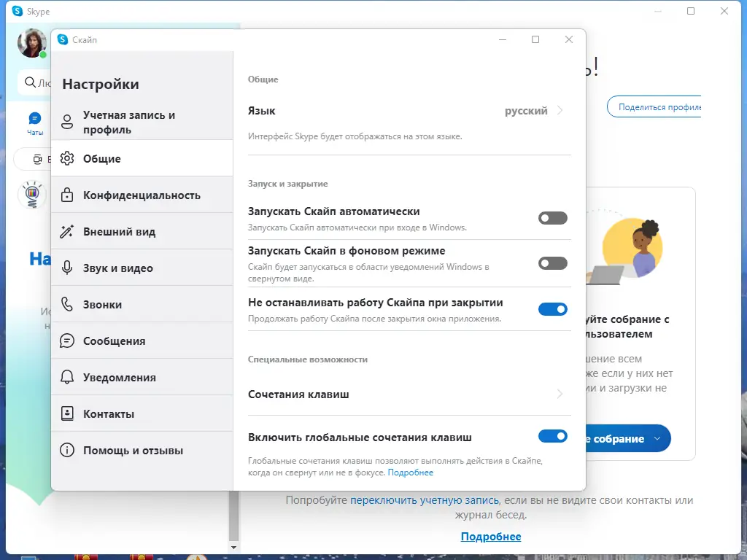Enable Запускать Скайп автоматически toggle

pos(552,217)
